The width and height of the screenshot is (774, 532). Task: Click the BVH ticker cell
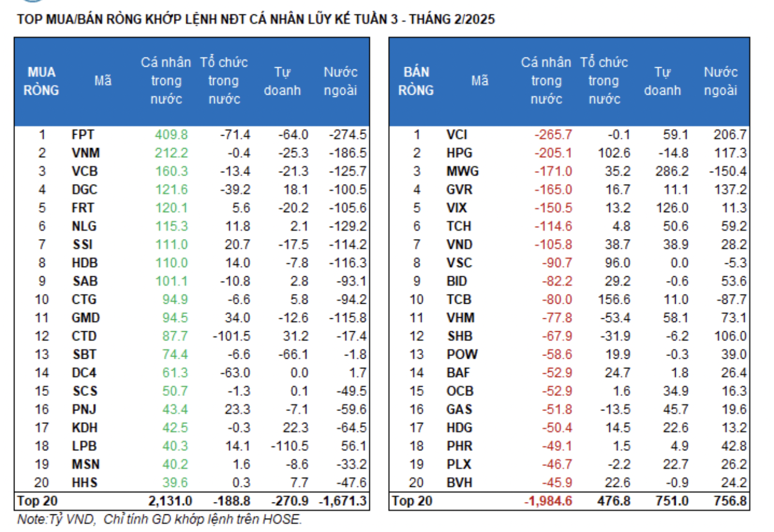[x=459, y=483]
